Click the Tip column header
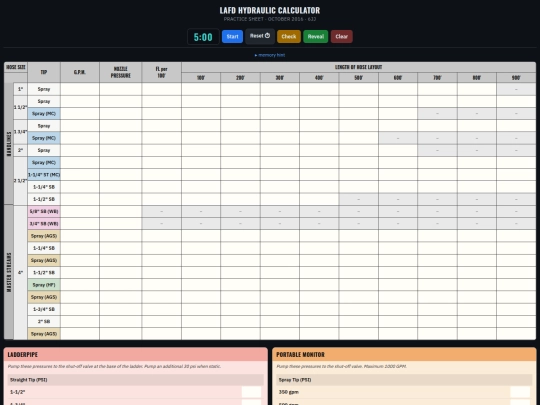 44,72
